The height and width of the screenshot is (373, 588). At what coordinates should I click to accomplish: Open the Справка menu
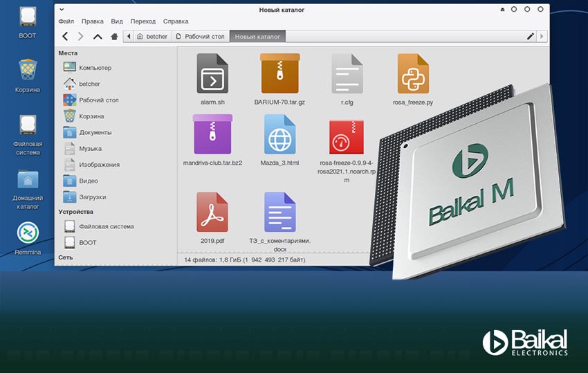pos(176,21)
